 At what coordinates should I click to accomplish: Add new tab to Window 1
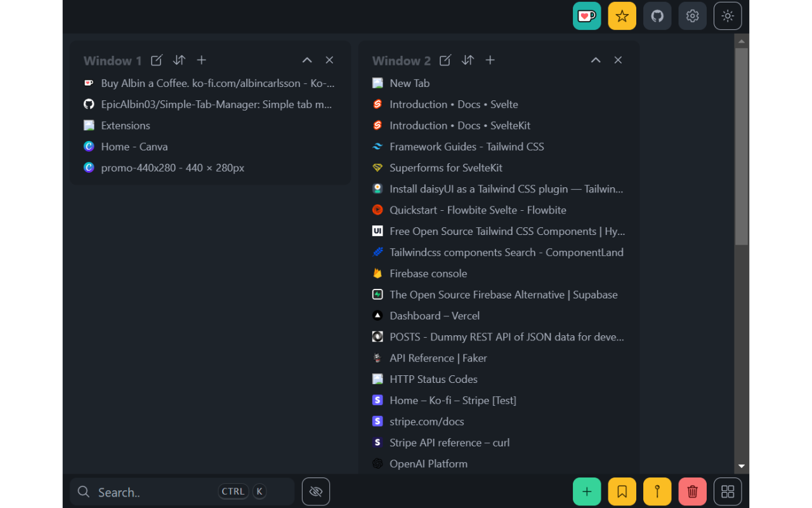tap(202, 60)
